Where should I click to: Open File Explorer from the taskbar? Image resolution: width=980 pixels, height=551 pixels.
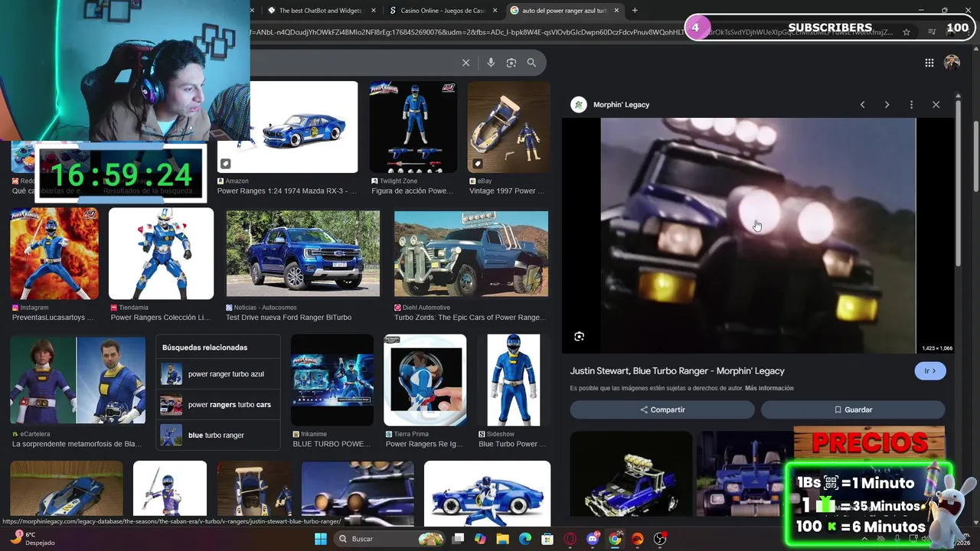tap(502, 539)
